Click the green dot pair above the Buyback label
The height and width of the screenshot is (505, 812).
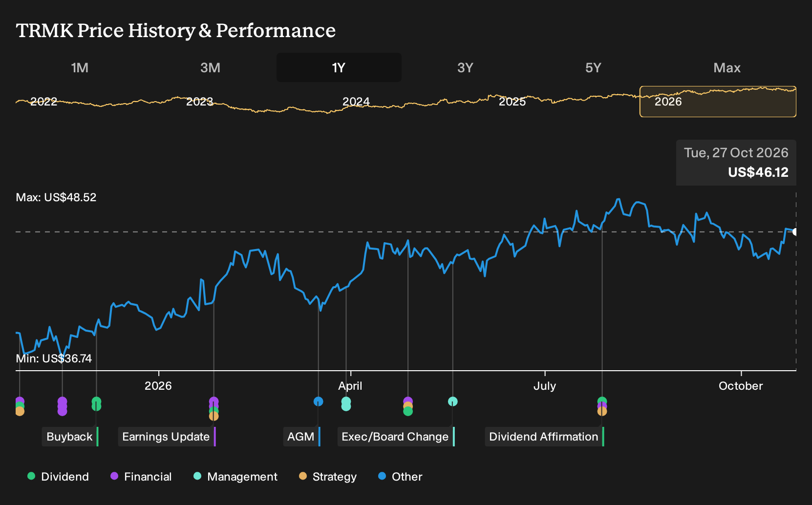coord(96,404)
